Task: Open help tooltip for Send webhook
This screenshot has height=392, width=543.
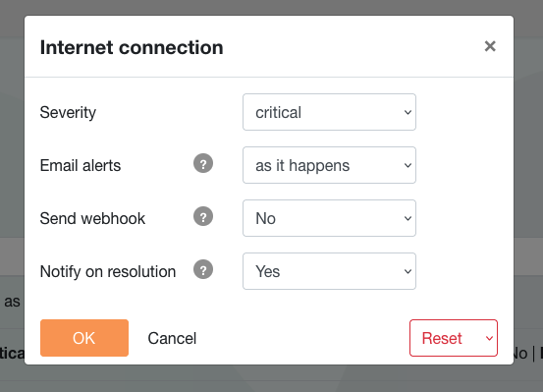Action: pyautogui.click(x=203, y=216)
